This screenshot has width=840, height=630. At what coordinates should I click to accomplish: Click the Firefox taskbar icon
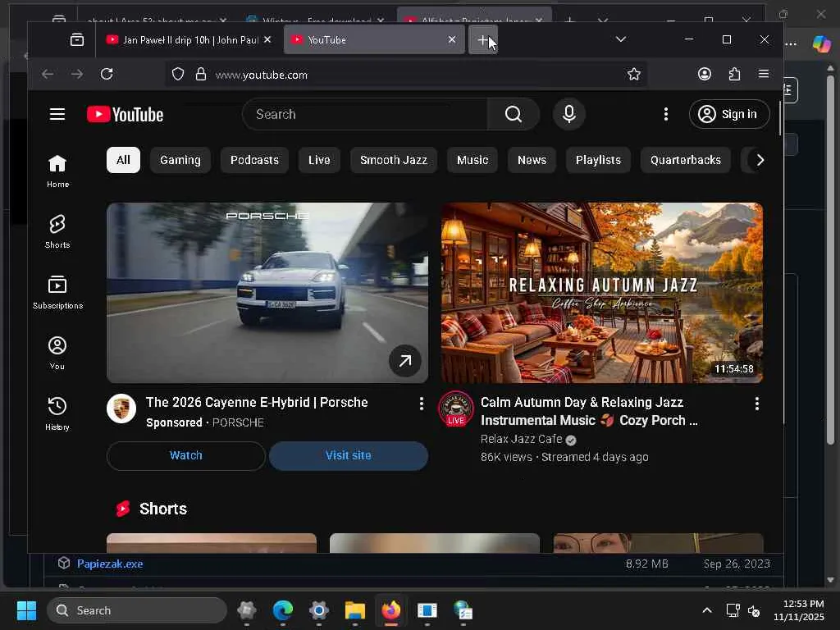point(391,610)
